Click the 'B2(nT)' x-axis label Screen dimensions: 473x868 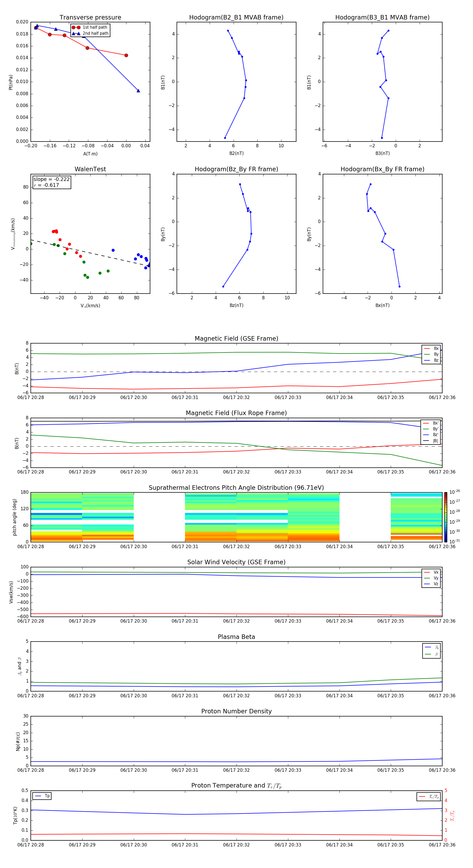coord(236,153)
